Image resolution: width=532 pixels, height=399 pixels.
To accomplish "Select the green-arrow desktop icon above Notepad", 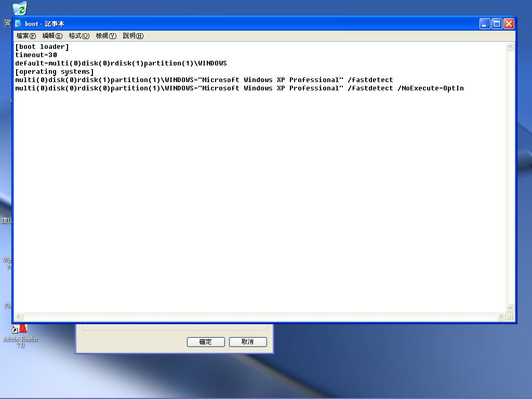I will (20, 8).
